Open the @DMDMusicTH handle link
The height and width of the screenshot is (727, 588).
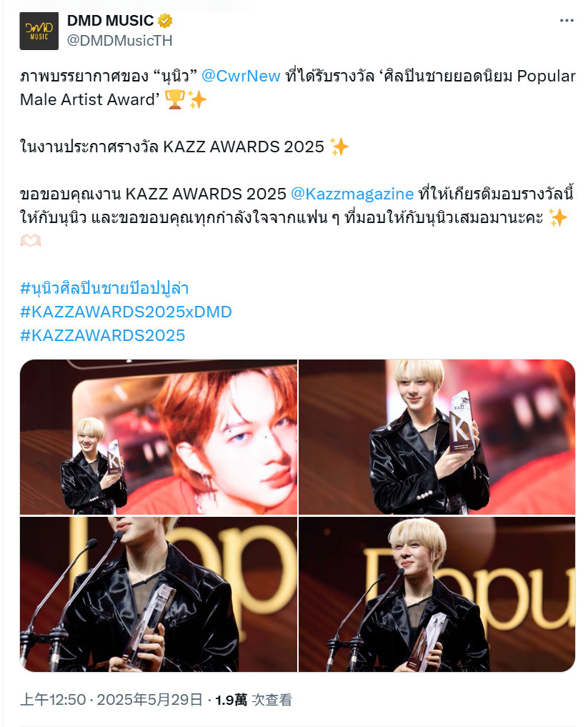pyautogui.click(x=119, y=41)
